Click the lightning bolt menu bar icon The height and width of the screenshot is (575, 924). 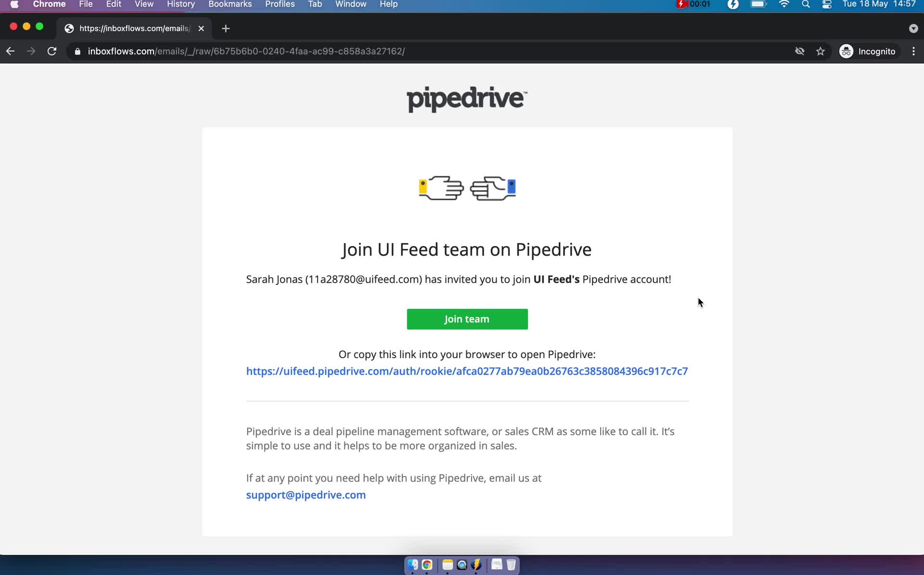click(733, 4)
